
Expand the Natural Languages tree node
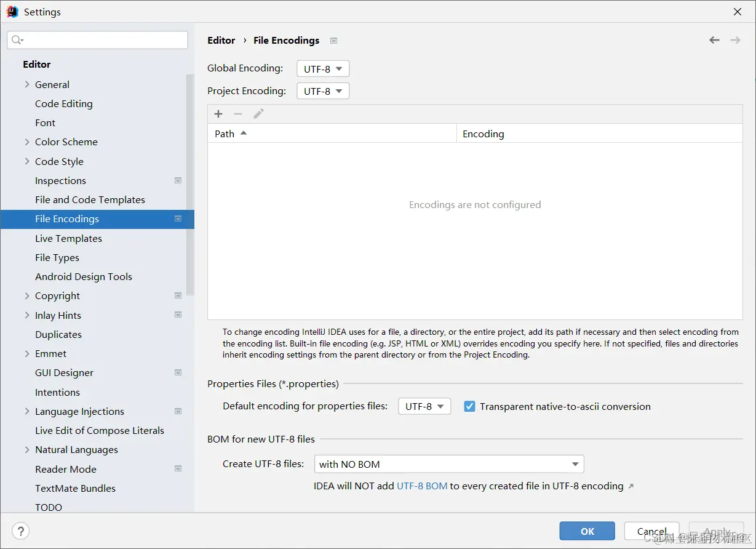(27, 449)
